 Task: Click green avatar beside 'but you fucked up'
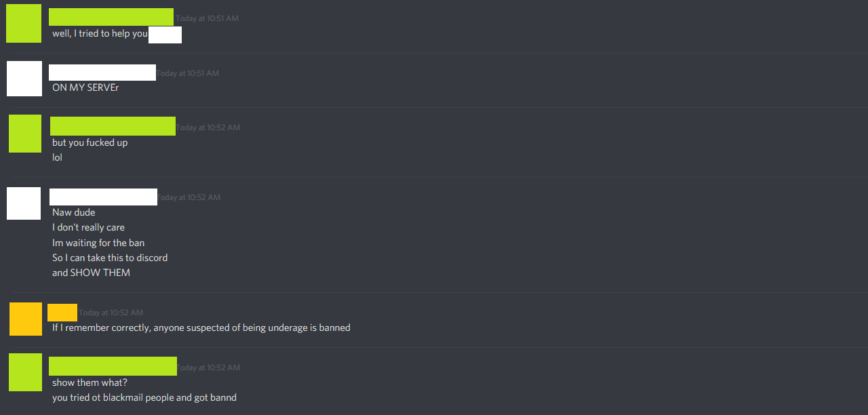[x=25, y=134]
